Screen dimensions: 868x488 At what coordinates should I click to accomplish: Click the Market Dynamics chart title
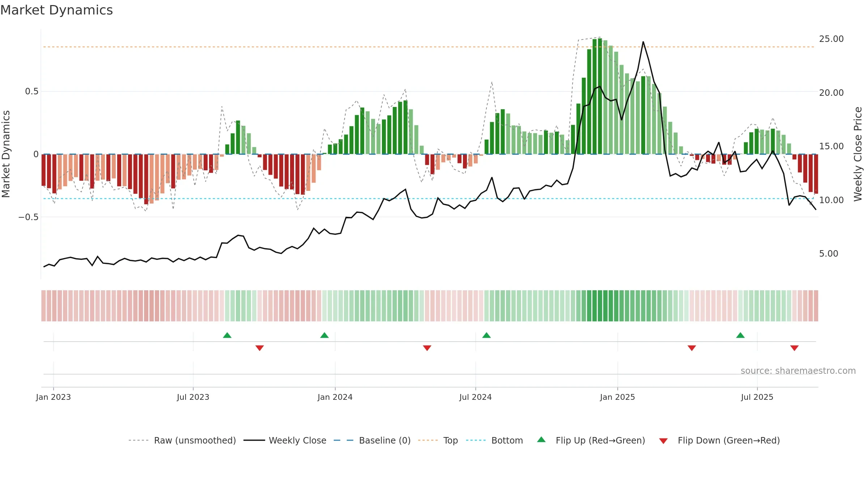click(56, 10)
